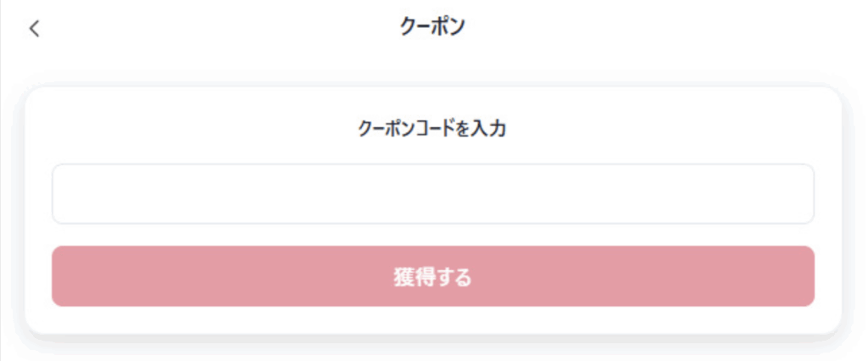Click the クーポンコードを入力 label
Viewport: 868px width, 361px height.
pos(432,130)
